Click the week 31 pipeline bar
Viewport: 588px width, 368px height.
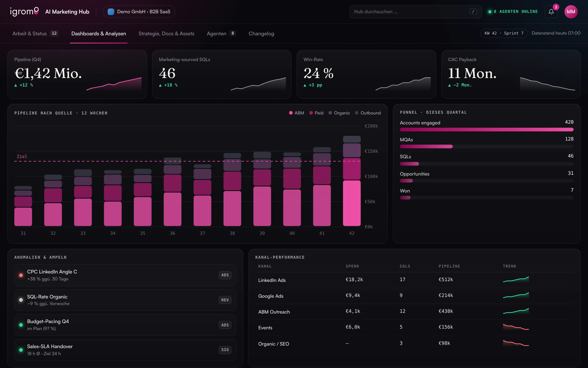click(x=23, y=206)
